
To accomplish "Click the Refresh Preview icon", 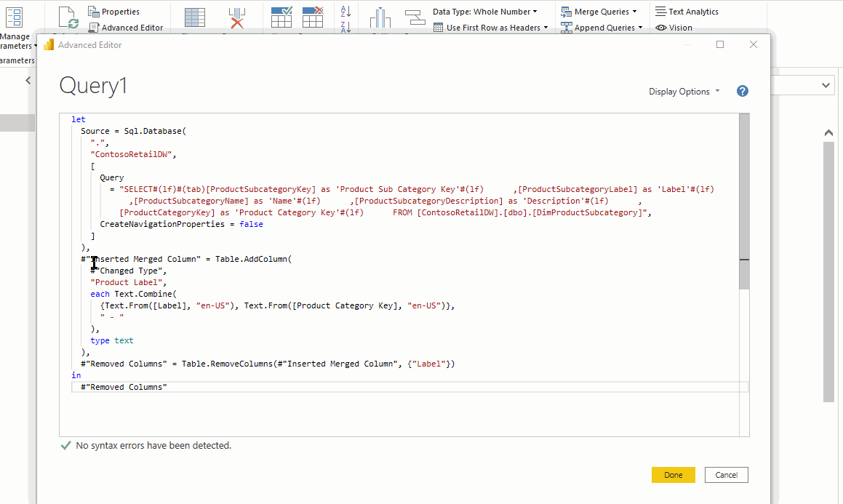I will 68,17.
